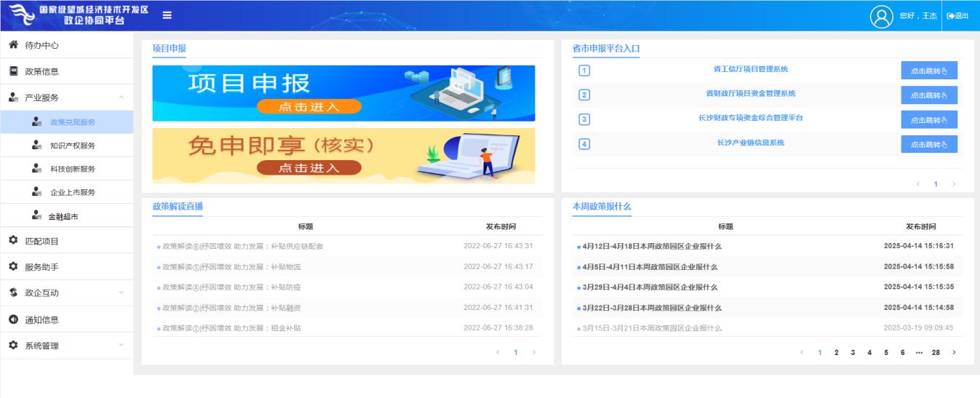The height and width of the screenshot is (398, 980).
Task: Click 点击跳转 for 省工信厅项目管理系统
Action: coord(928,71)
